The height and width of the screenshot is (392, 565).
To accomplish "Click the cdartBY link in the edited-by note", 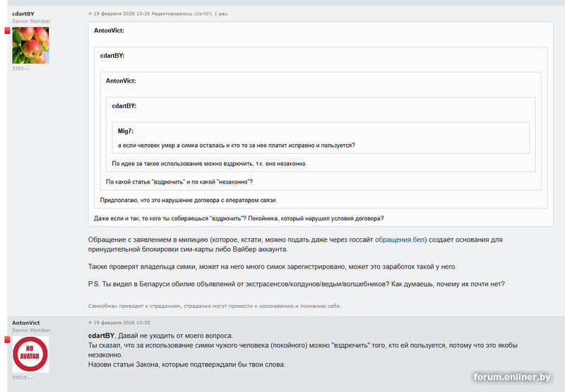I will [204, 13].
